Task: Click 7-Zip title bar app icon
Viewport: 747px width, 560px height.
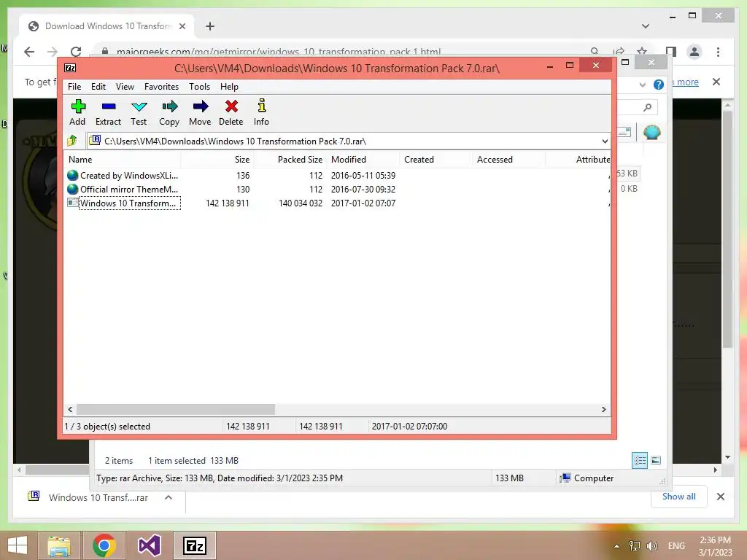Action: pos(70,68)
